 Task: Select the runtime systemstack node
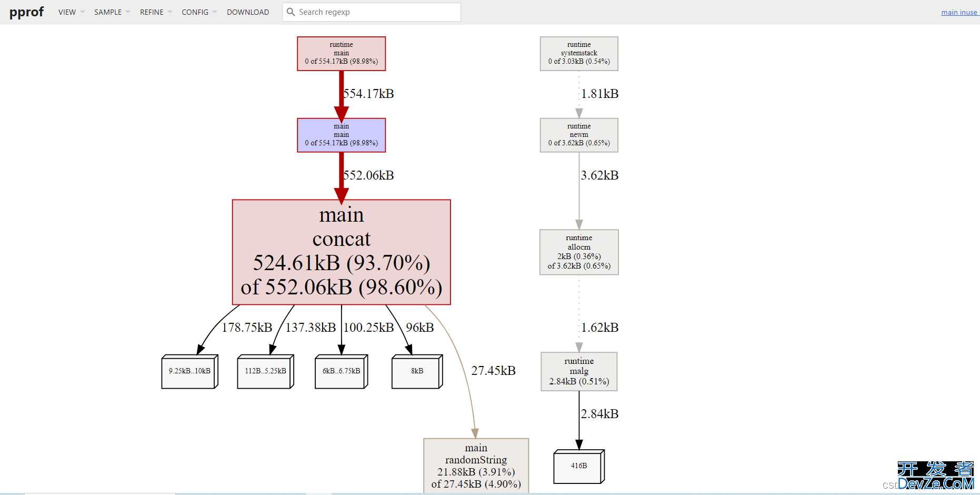point(579,54)
